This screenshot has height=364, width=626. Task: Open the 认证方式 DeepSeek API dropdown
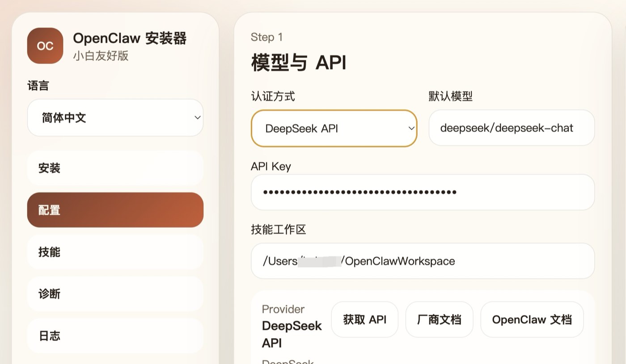(334, 129)
